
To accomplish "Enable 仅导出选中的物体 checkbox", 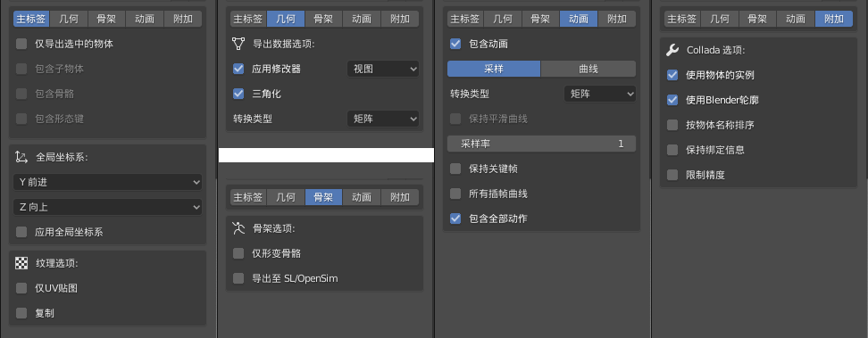I will pos(21,44).
